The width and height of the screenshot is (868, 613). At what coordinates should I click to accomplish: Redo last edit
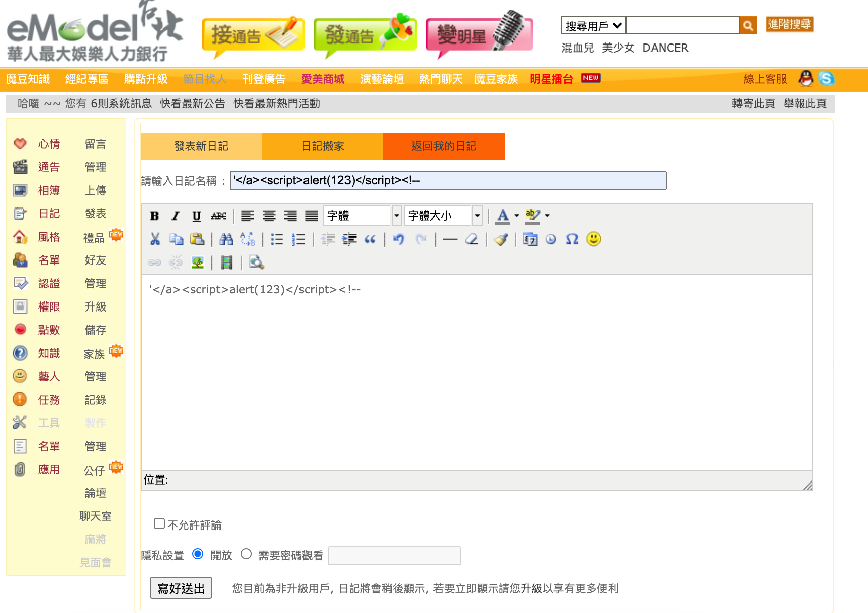(x=421, y=239)
